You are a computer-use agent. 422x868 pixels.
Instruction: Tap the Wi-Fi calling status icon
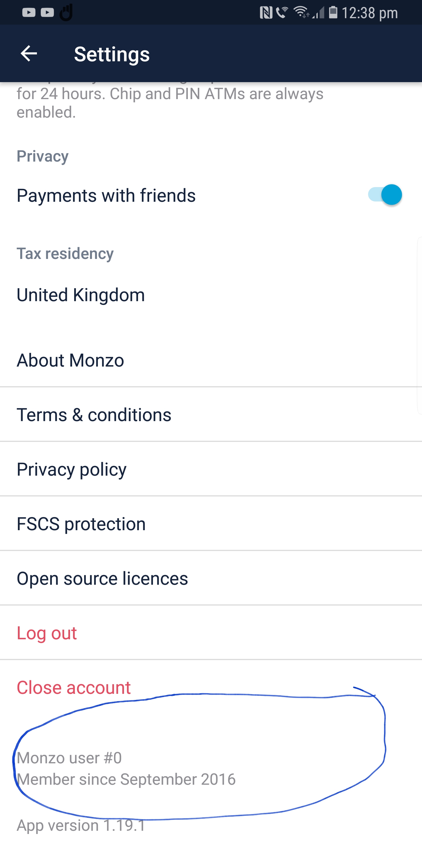point(282,13)
